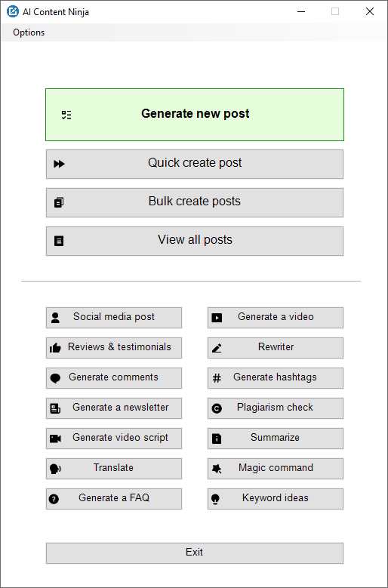Click the person icon beside Social media post
388x588 pixels.
[55, 318]
